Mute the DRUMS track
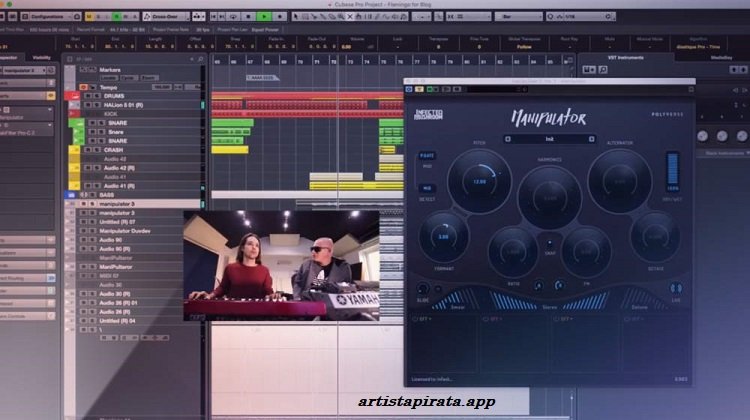This screenshot has width=750, height=420. (88, 96)
